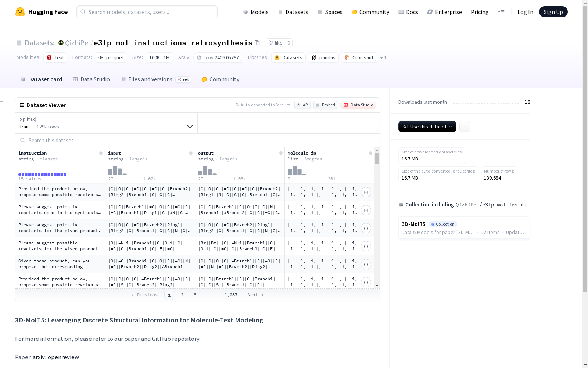The width and height of the screenshot is (588, 368).
Task: Click the page 1 pagination button
Action: (169, 295)
